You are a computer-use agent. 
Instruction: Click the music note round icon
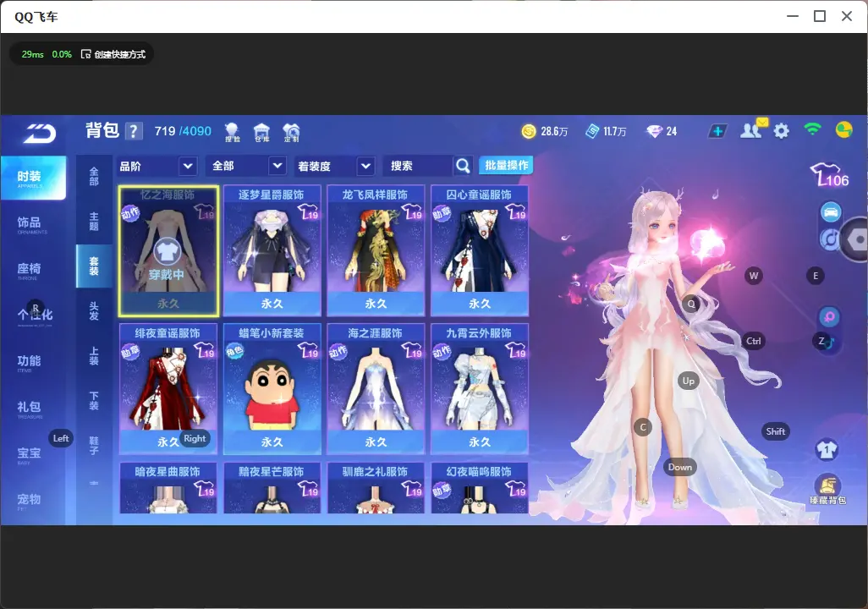pyautogui.click(x=829, y=239)
